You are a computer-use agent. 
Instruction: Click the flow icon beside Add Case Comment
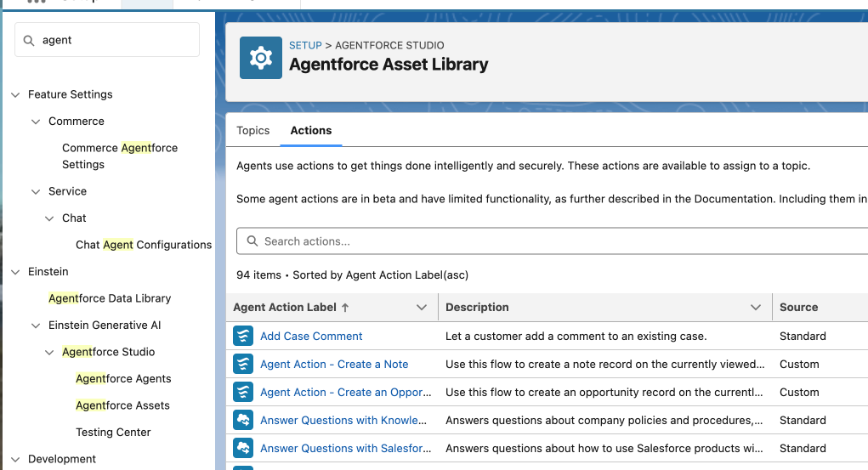(243, 337)
